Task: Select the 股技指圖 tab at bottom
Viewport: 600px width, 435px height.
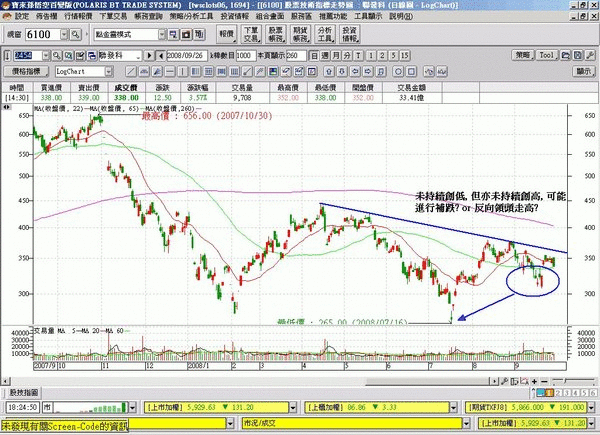Action: 24,393
